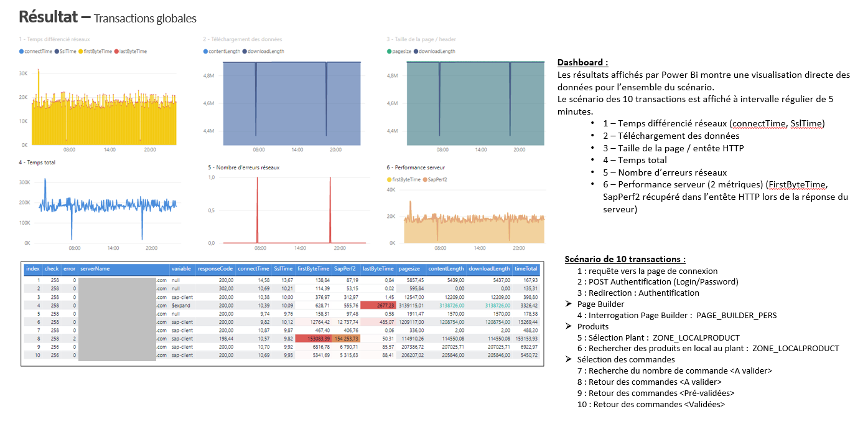The image size is (868, 424).
Task: Click the orange SapPerf2 legend marker
Action: click(425, 179)
